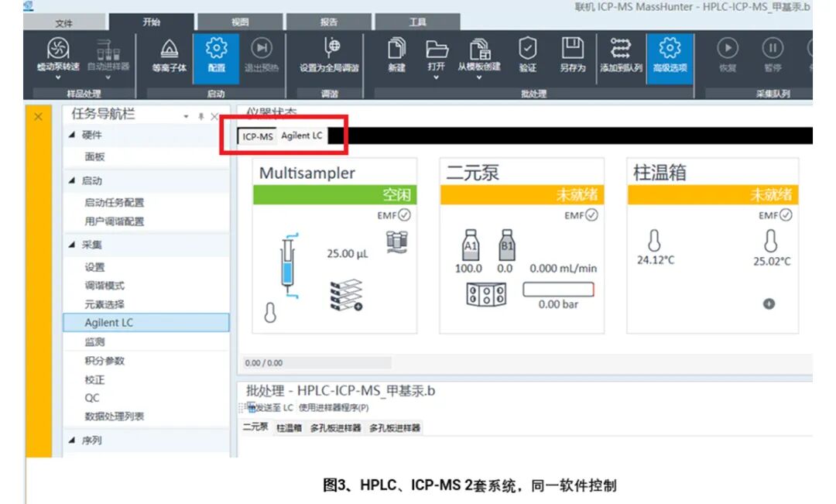Viewport: 836px width, 504px height.
Task: Click the 0.00 / 0.00 progress bar
Action: [317, 363]
